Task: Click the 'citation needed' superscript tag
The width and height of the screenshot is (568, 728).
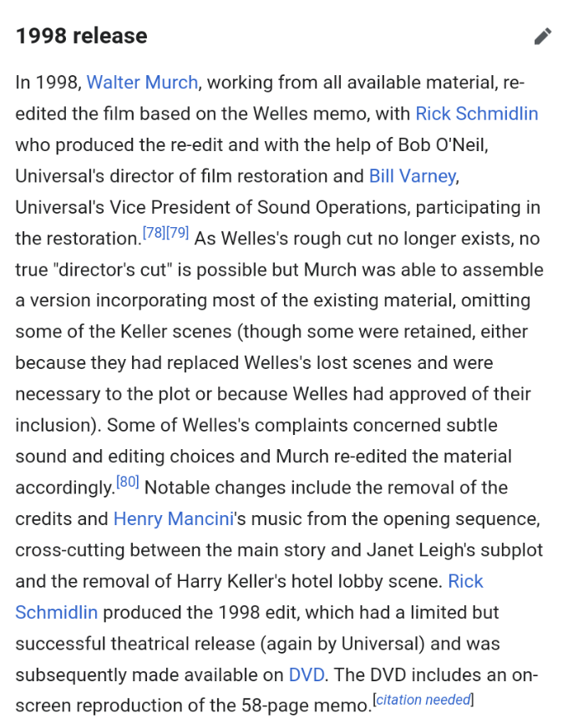Action: (x=423, y=700)
